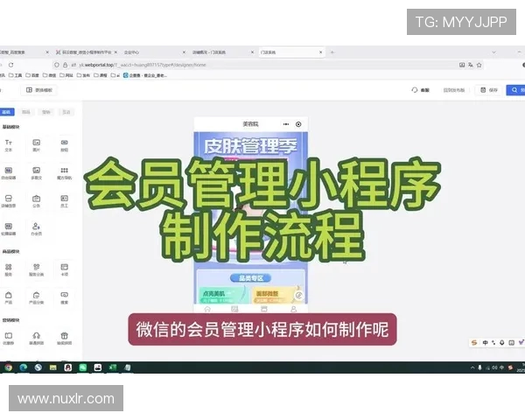Open a new browser tab with the plus button
Viewport: 525px width, 420px height.
(332, 52)
